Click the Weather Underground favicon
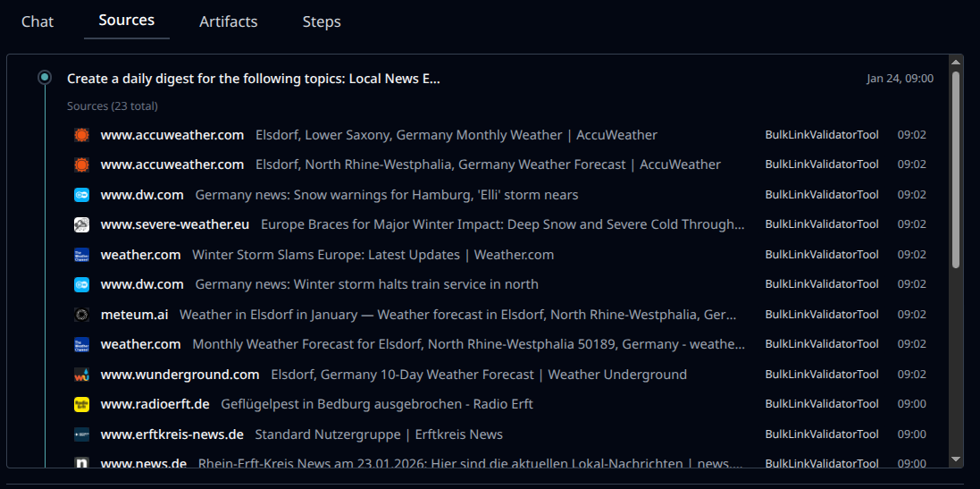 coord(81,375)
